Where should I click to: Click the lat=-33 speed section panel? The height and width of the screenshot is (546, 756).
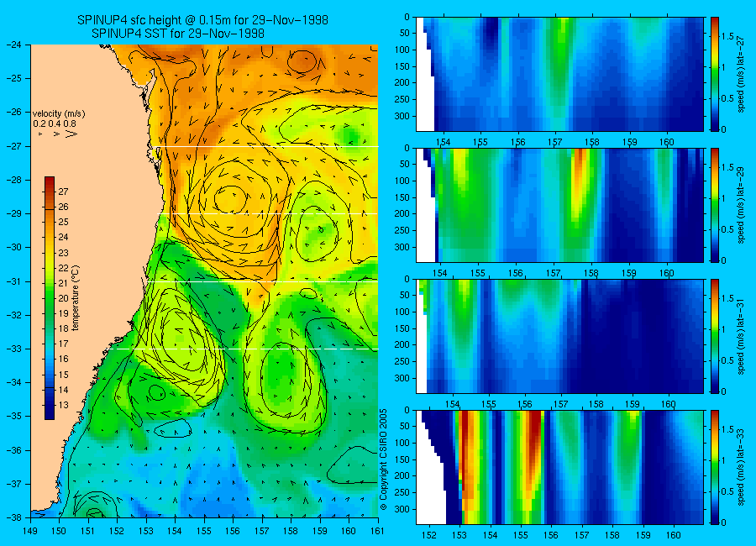point(559,467)
